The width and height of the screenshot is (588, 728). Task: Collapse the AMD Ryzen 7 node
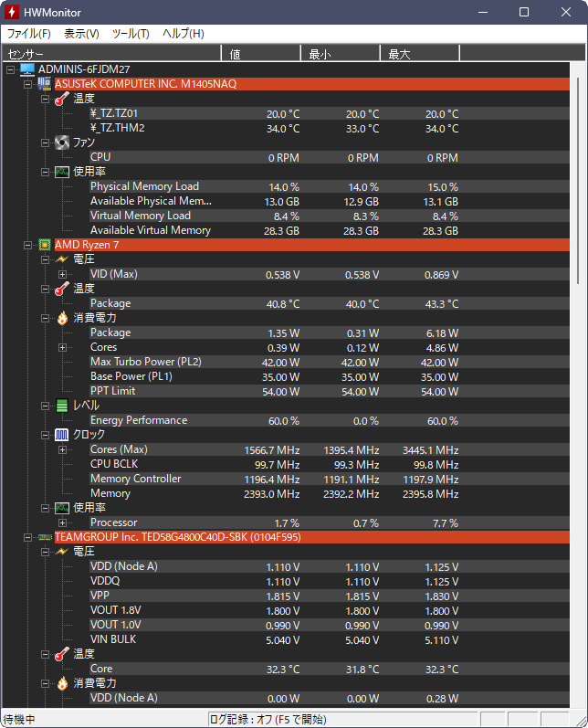coord(27,245)
